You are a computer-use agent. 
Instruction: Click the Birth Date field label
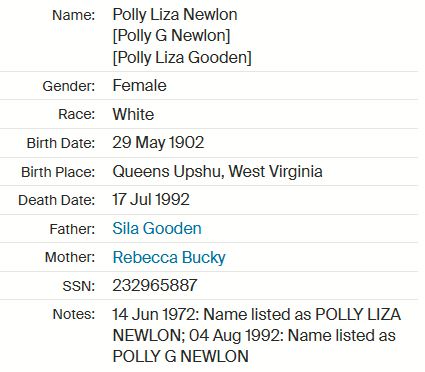[x=61, y=143]
